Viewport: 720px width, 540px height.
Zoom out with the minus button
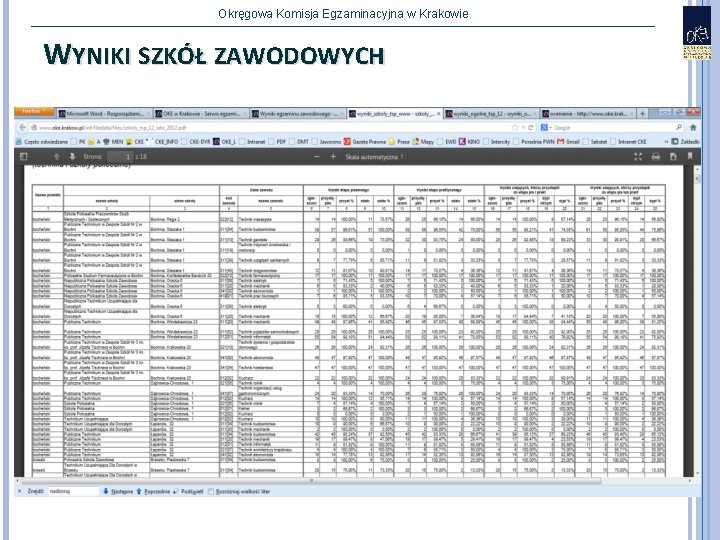(x=316, y=157)
